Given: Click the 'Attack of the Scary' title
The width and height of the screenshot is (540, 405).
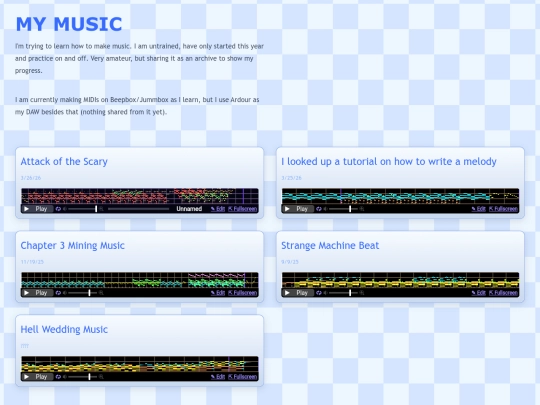Looking at the screenshot, I should pyautogui.click(x=64, y=162).
